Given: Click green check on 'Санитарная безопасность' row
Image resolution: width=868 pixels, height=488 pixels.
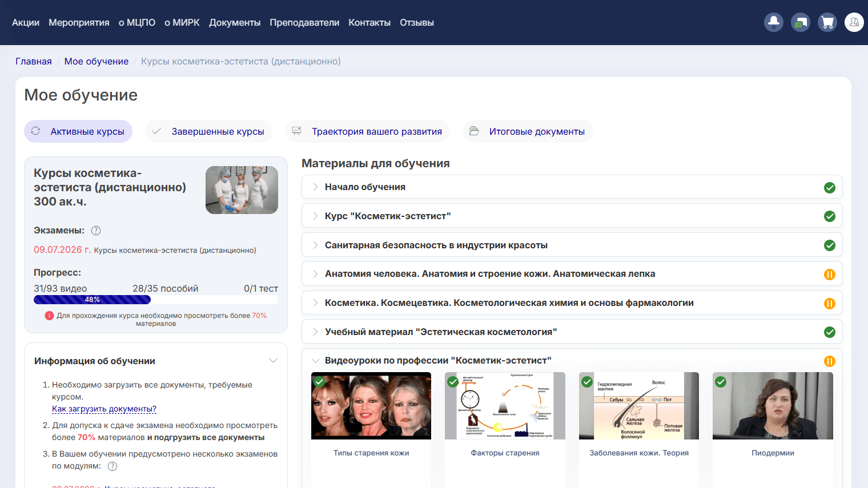Looking at the screenshot, I should tap(830, 245).
